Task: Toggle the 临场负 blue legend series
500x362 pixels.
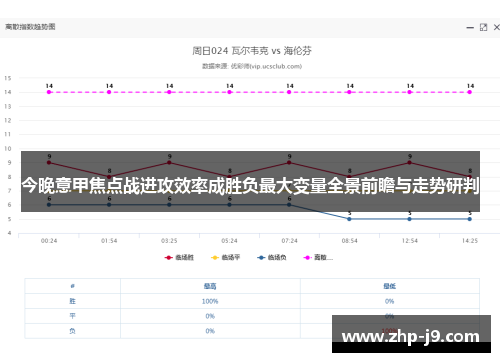Action: click(x=272, y=257)
